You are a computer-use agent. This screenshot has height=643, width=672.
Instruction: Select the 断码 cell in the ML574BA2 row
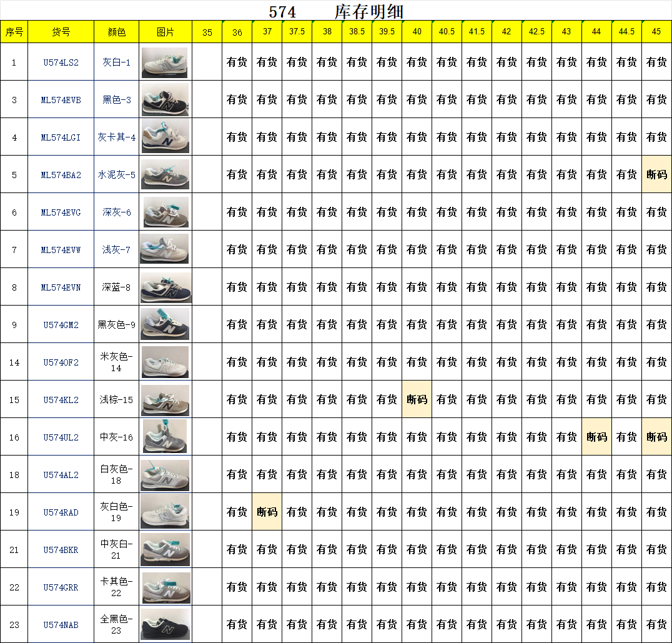pyautogui.click(x=656, y=174)
